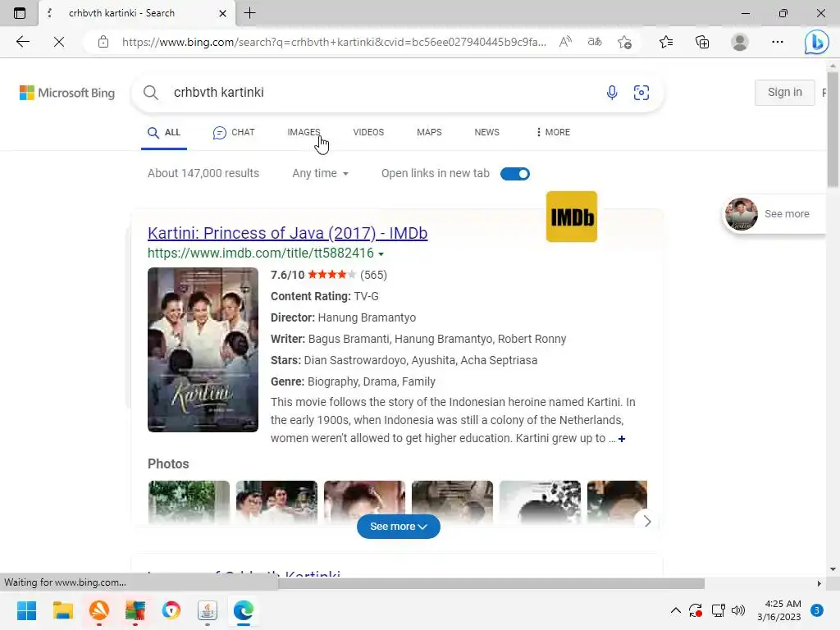Open Java app icon in taskbar
The width and height of the screenshot is (840, 630).
(208, 610)
